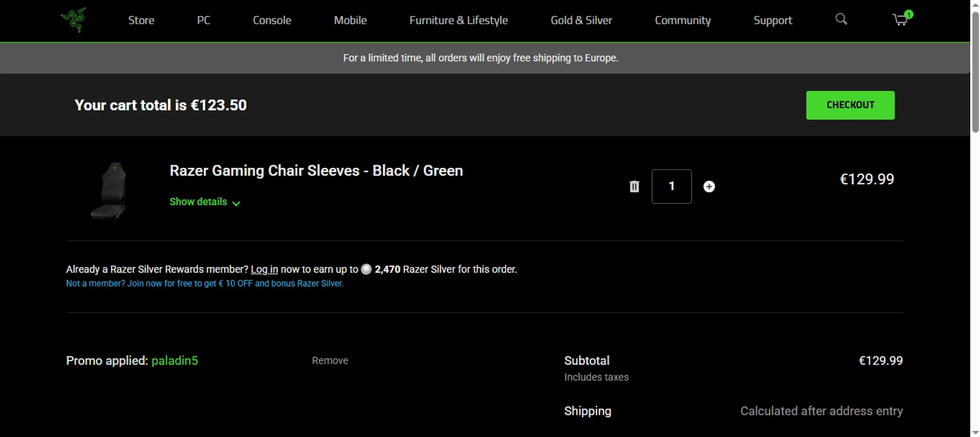Click the quantity input field
This screenshot has height=437, width=980.
(x=672, y=186)
